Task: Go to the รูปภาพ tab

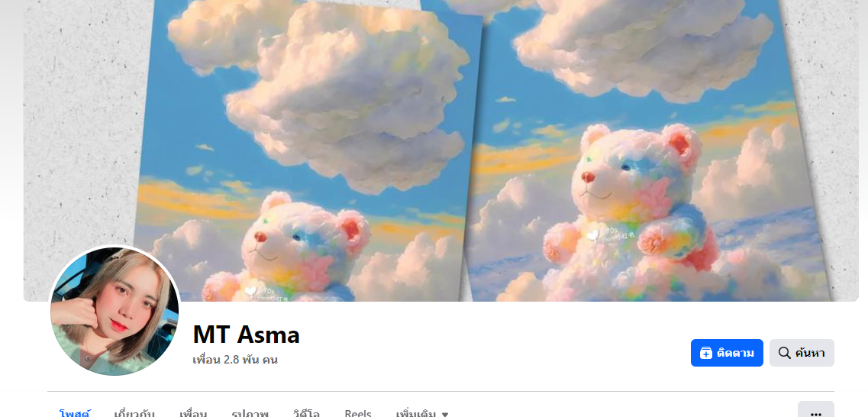Action: pyautogui.click(x=250, y=413)
